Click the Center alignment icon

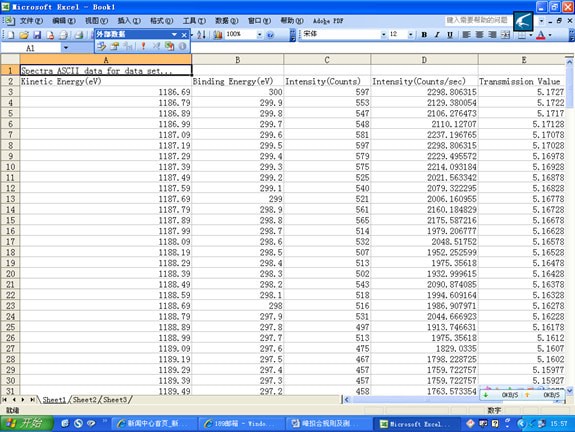click(479, 35)
